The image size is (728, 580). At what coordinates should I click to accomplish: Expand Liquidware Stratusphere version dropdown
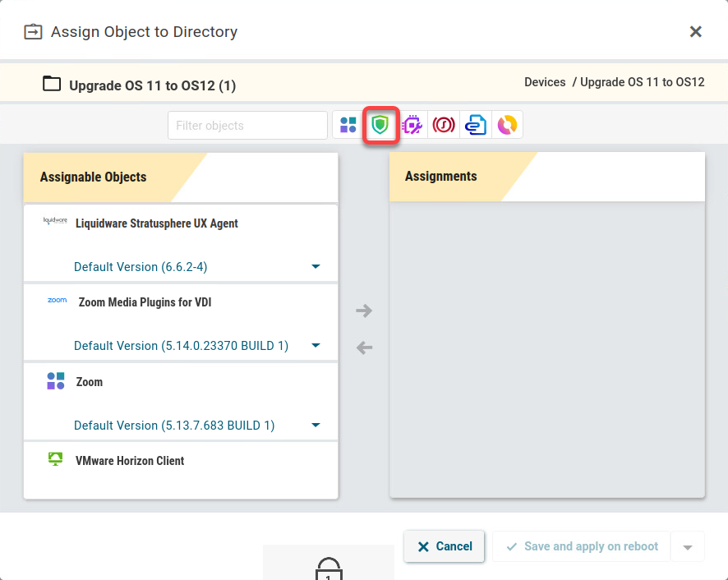point(316,267)
